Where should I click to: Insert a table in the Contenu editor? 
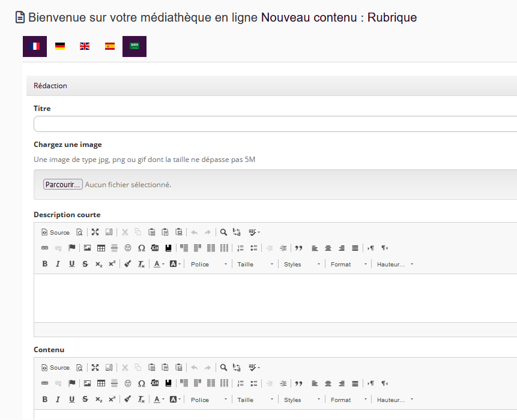(x=101, y=384)
